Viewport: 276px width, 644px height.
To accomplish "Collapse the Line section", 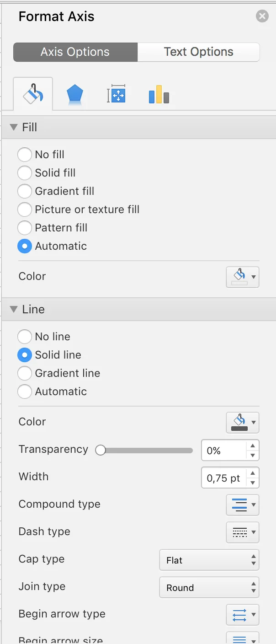I will click(x=13, y=309).
